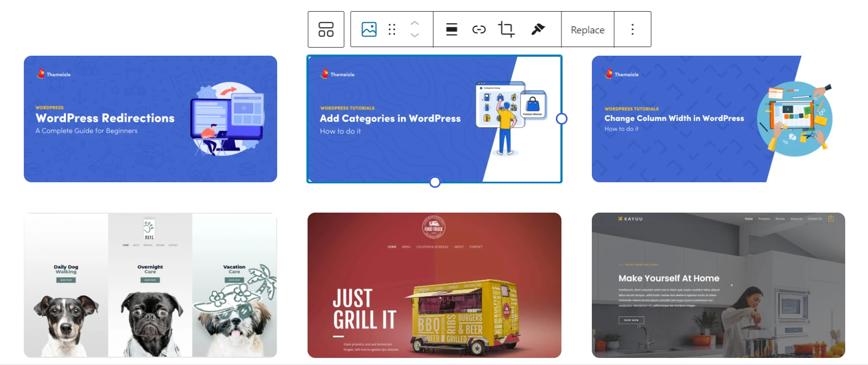This screenshot has width=868, height=365.
Task: Select the WordPress Redirections image
Action: (x=150, y=119)
